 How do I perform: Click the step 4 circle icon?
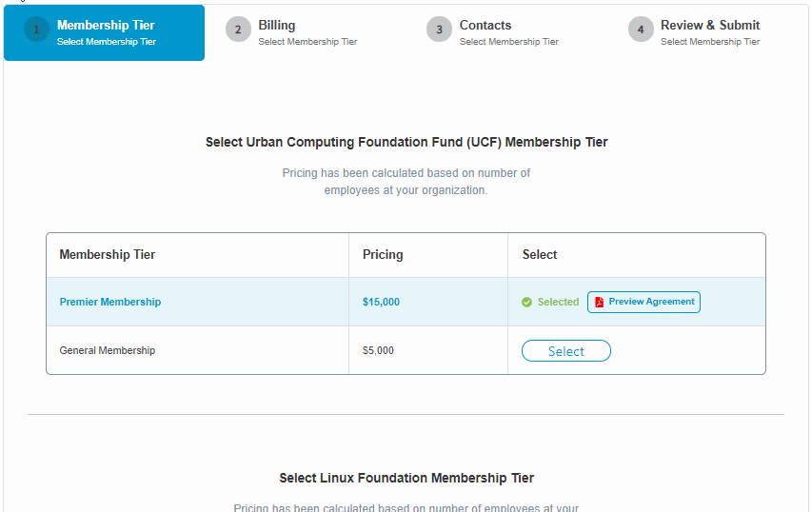click(641, 30)
